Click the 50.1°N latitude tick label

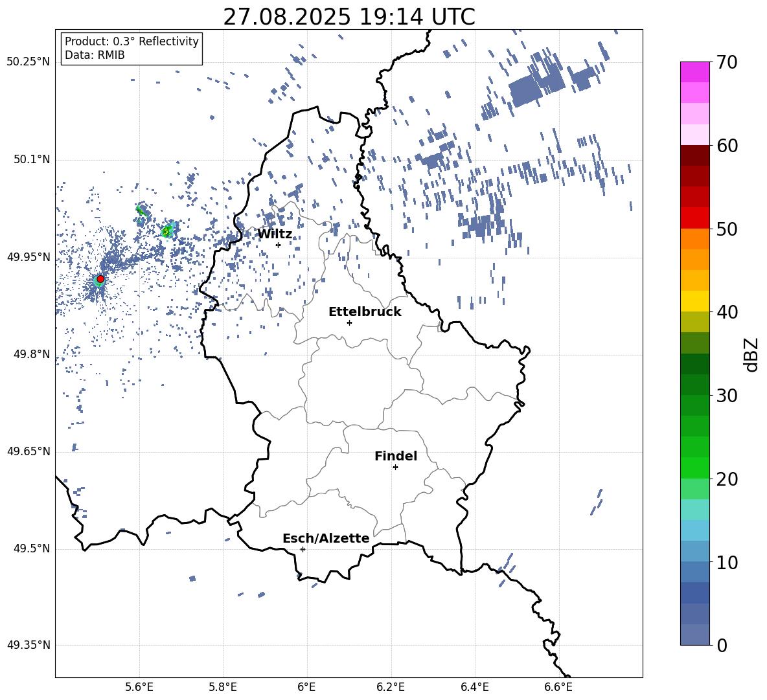pos(31,159)
